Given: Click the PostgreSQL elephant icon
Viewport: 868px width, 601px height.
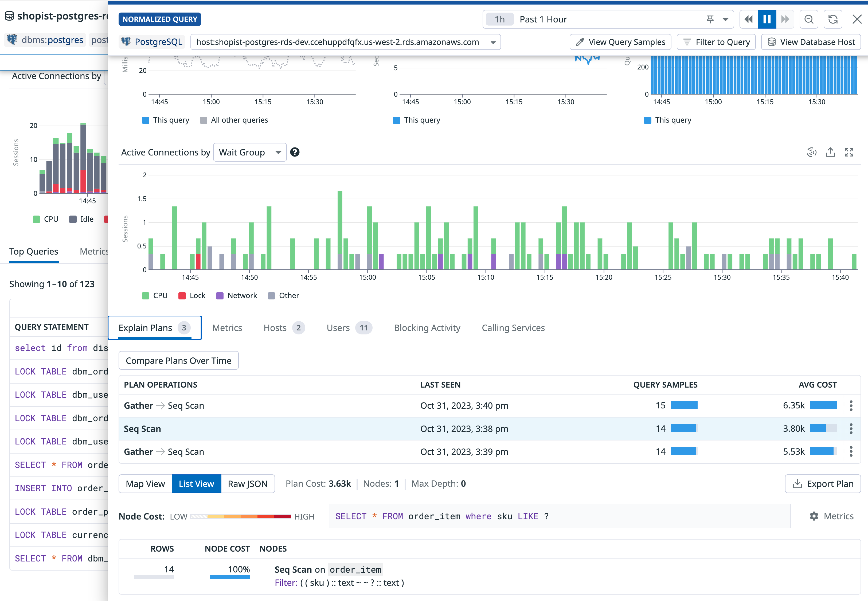Looking at the screenshot, I should pos(126,42).
